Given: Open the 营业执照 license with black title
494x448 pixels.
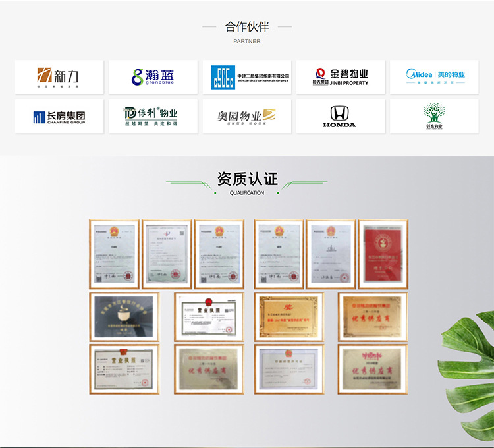Looking at the screenshot, I should (x=209, y=317).
